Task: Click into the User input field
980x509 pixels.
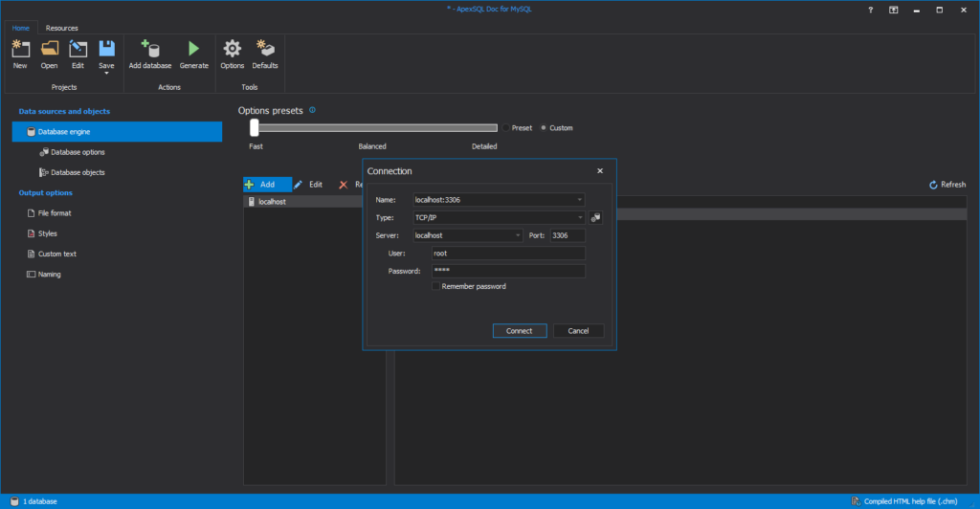Action: pyautogui.click(x=507, y=254)
